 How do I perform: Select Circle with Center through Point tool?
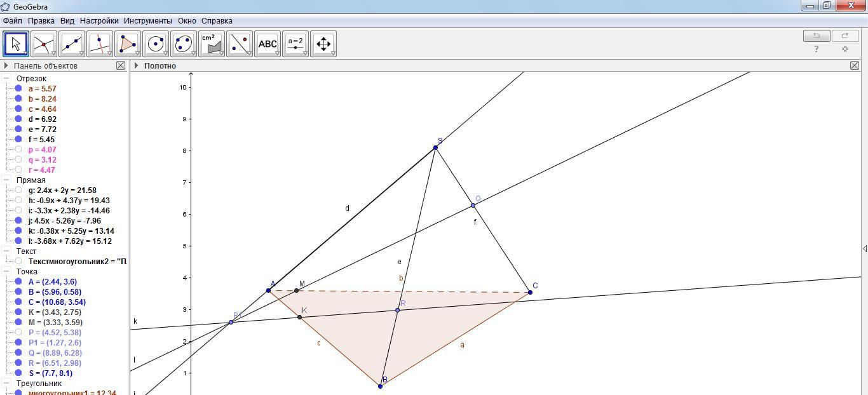click(x=156, y=44)
